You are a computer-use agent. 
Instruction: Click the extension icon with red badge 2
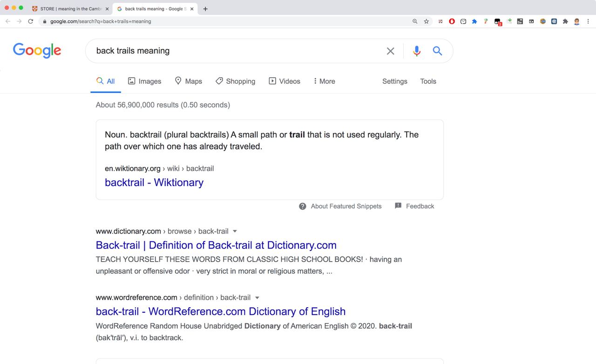coord(497,22)
